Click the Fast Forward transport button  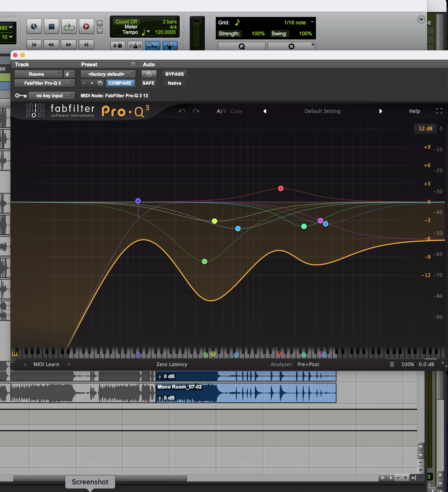pos(69,45)
